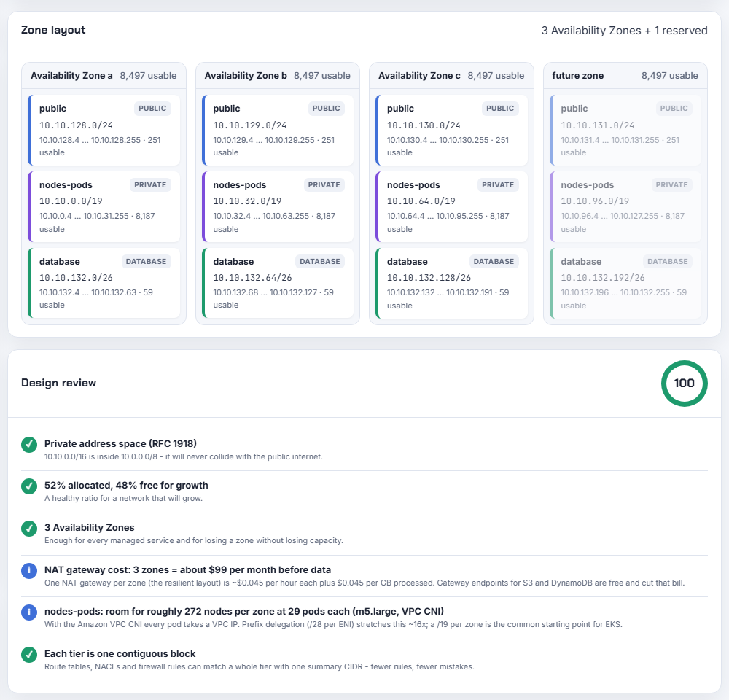Click the 'Enough for every managed service' description
The image size is (729, 700).
click(194, 541)
